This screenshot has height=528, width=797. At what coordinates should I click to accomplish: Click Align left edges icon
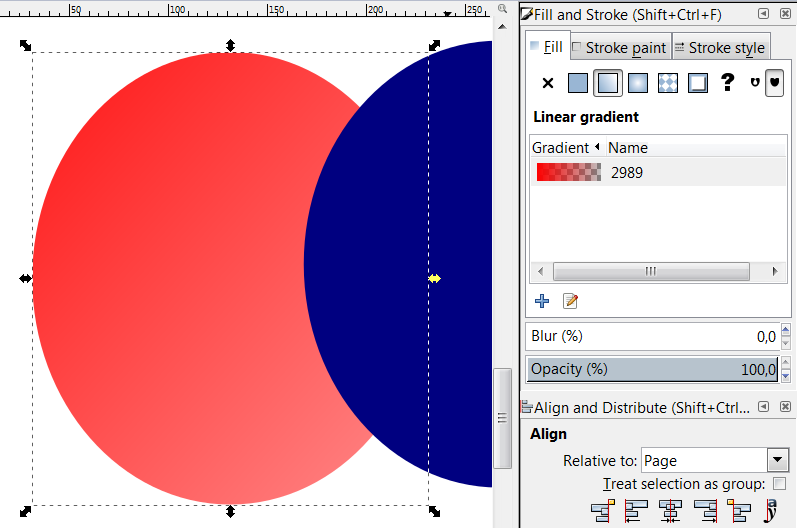tap(636, 511)
